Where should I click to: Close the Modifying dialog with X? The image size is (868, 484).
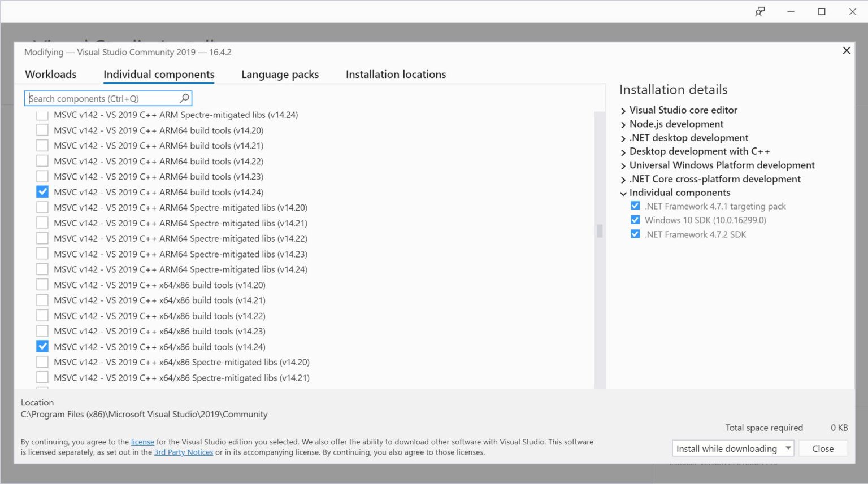click(846, 51)
